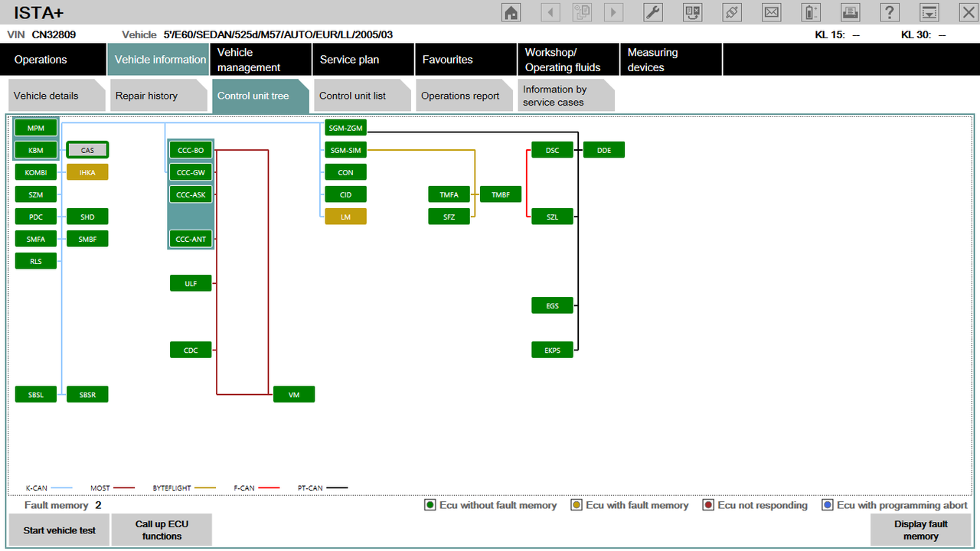The image size is (980, 551).
Task: Select the SZM control unit node
Action: [36, 194]
